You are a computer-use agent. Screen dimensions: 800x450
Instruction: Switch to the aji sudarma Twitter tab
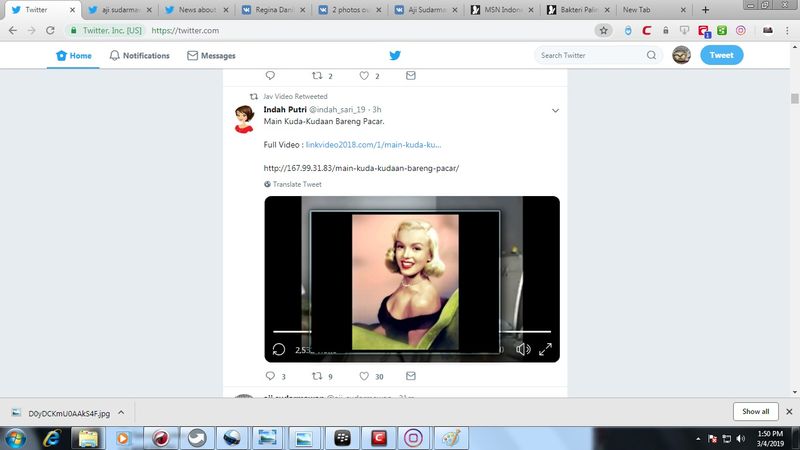[119, 10]
